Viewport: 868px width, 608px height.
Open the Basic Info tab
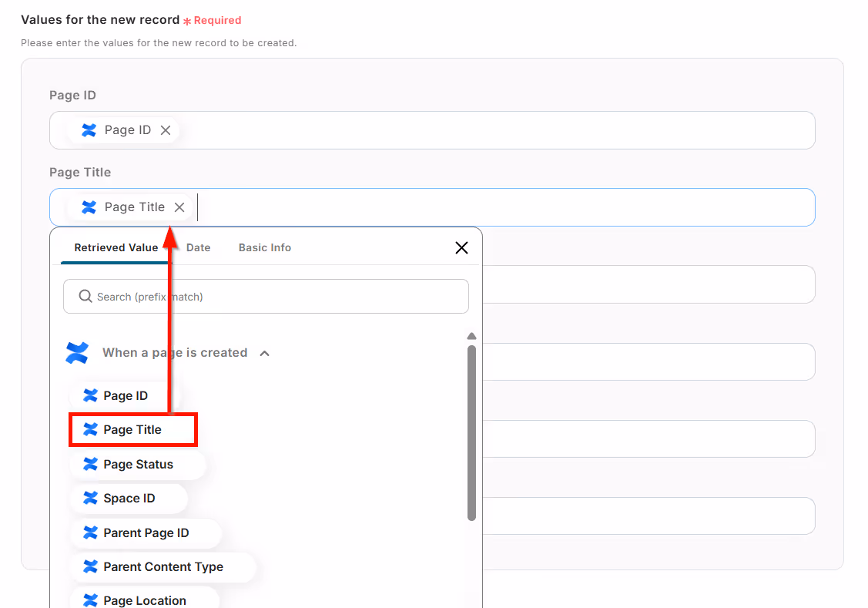point(265,247)
